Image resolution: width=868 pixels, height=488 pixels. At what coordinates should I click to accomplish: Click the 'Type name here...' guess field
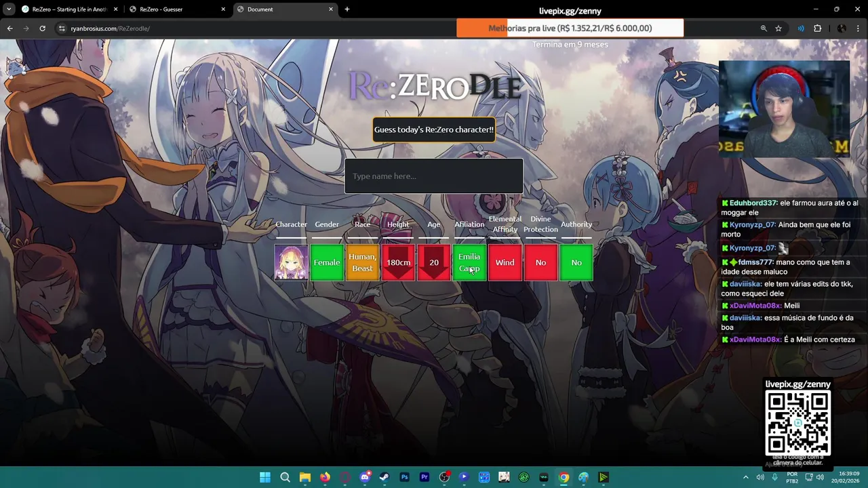coord(434,176)
